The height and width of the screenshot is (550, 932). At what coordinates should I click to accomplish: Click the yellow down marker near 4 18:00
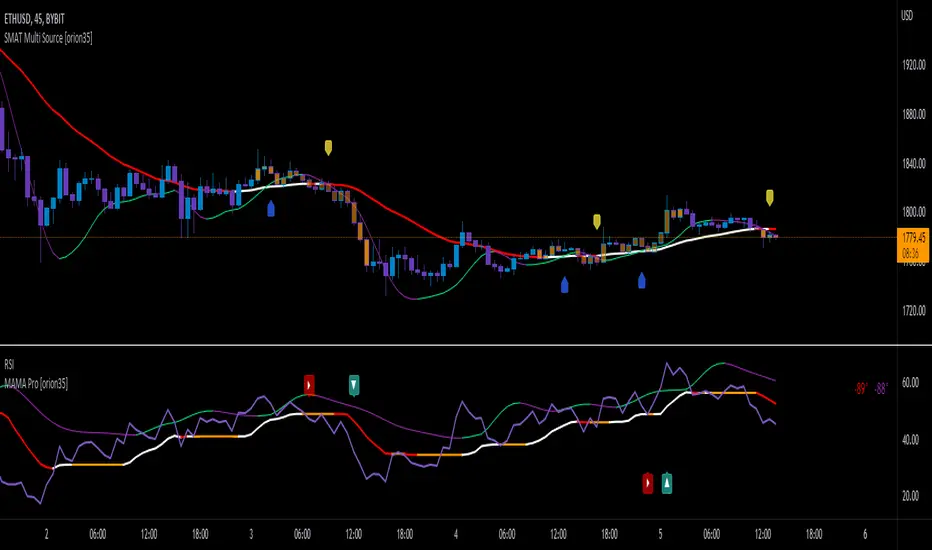pyautogui.click(x=597, y=222)
